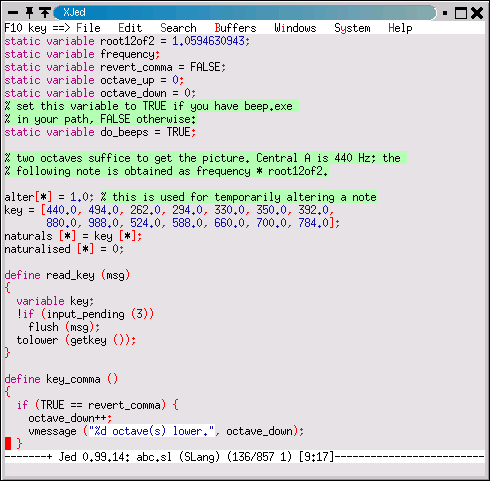Click the small square iconify button
This screenshot has width=490, height=481.
tap(445, 13)
